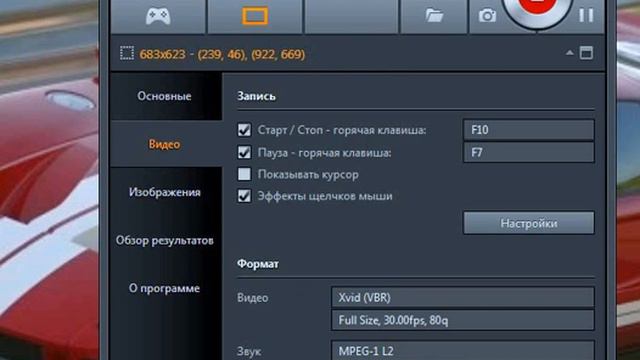Screen dimensions: 640x360
Task: Pause recording with the pause icon
Action: [586, 16]
